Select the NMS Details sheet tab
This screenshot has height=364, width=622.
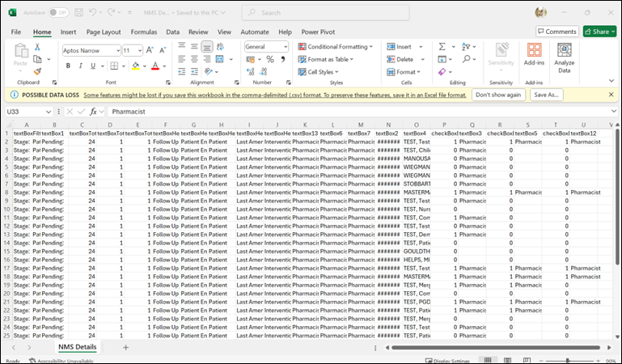pyautogui.click(x=78, y=347)
